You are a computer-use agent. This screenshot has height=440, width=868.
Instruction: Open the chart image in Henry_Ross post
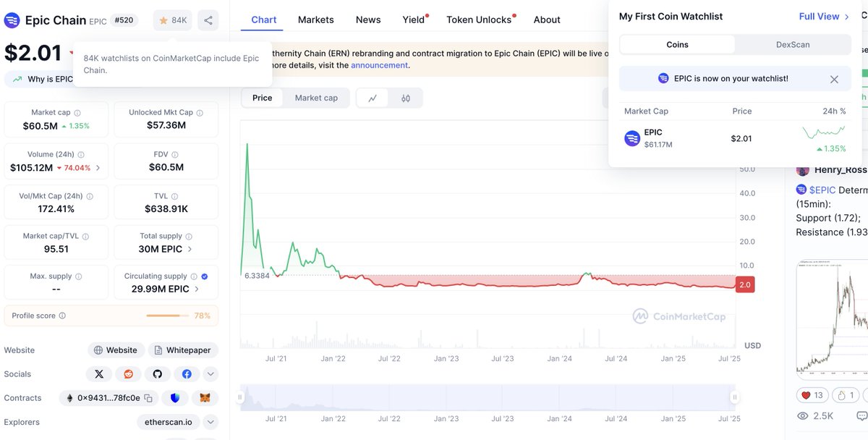pyautogui.click(x=833, y=319)
